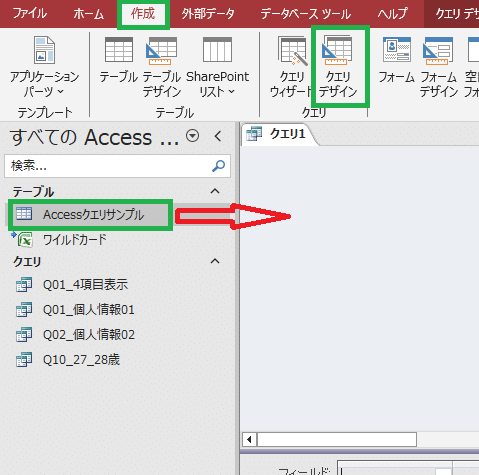
Task: Open テーブル デザイン view
Action: point(162,67)
